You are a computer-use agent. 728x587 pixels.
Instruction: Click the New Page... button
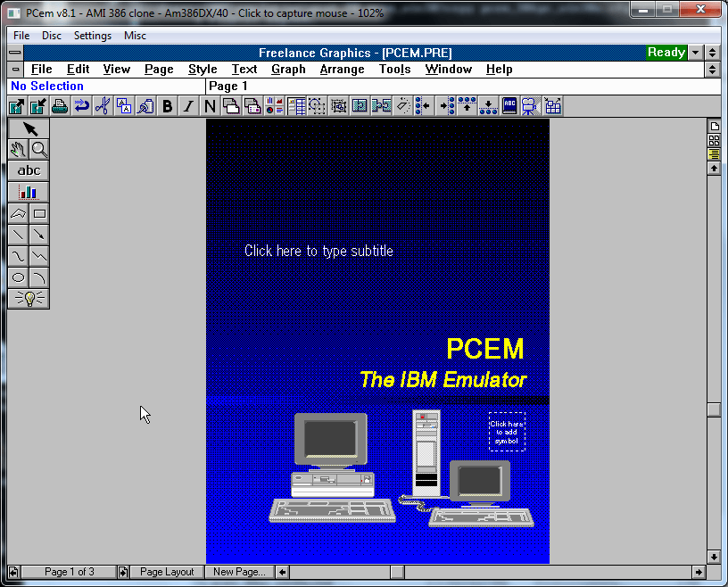(239, 572)
